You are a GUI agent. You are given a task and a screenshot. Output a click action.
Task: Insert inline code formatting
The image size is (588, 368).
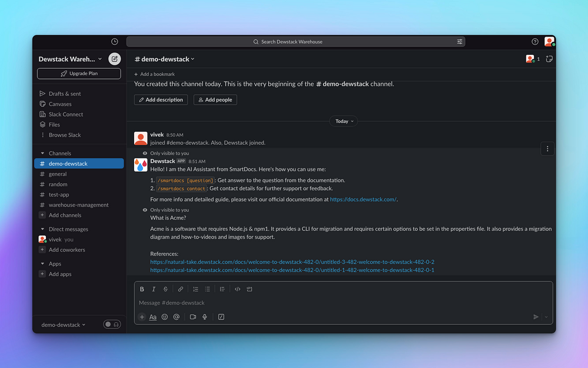coord(238,289)
